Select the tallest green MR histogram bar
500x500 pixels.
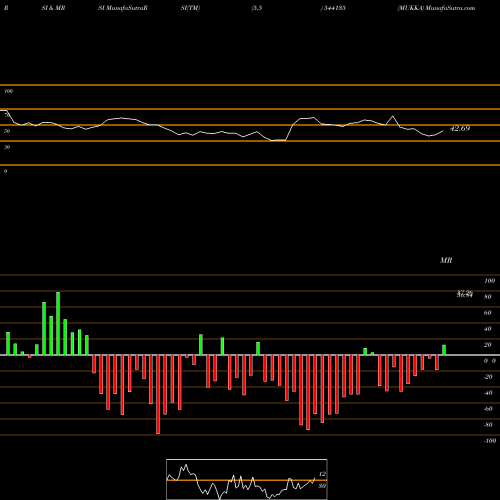[x=58, y=323]
